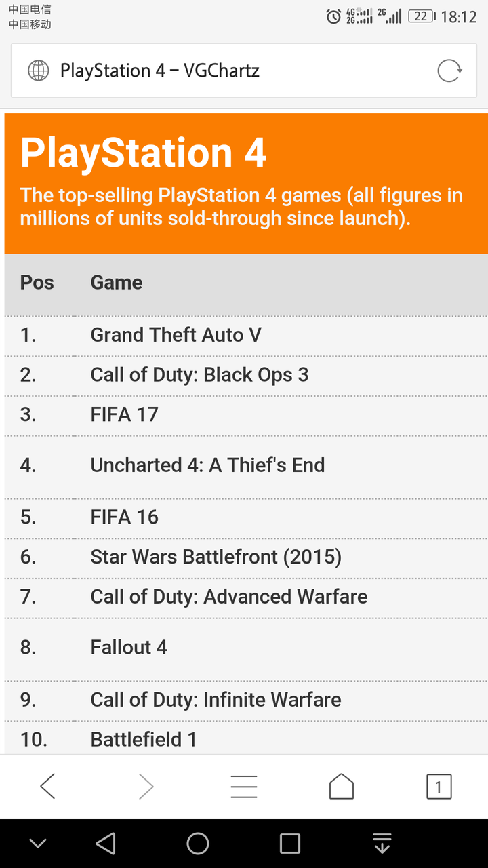Tap the Android home circle button

point(198,844)
